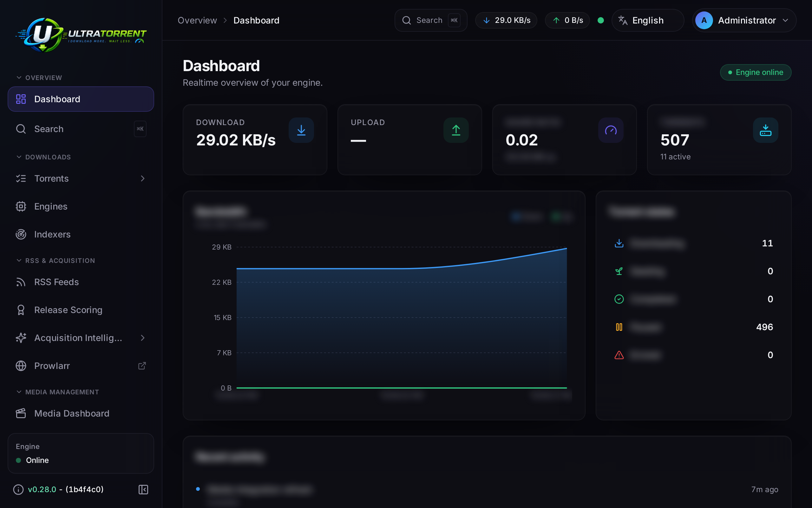Collapse the DOWNLOADS sidebar group
The image size is (812, 508).
click(x=44, y=157)
